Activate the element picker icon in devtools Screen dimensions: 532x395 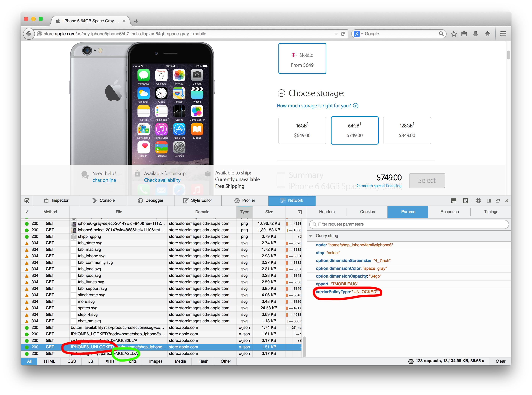[x=27, y=201]
